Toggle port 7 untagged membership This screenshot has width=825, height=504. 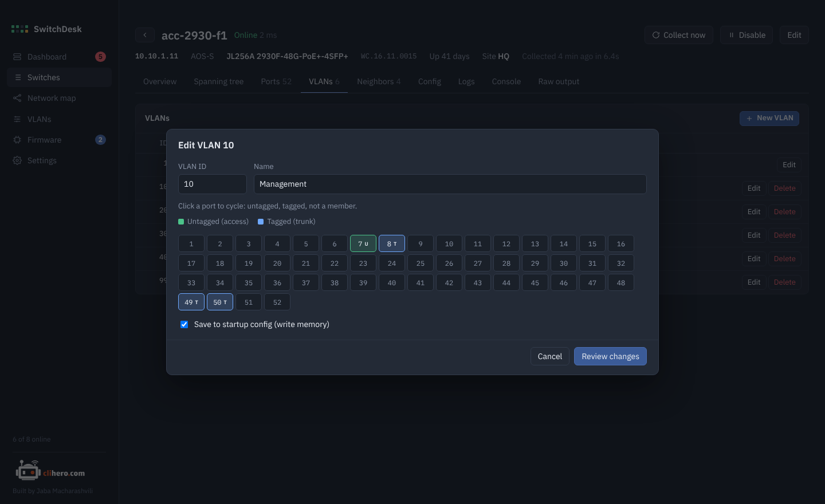tap(363, 243)
